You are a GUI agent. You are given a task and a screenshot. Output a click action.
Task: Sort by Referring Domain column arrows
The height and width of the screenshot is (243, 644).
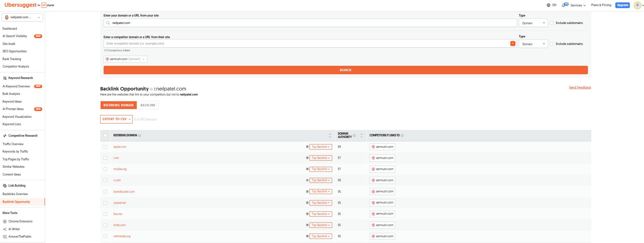[x=330, y=135]
